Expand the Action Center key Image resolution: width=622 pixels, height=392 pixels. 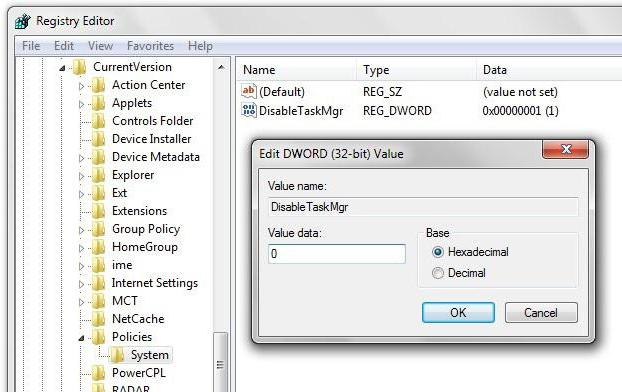[81, 86]
